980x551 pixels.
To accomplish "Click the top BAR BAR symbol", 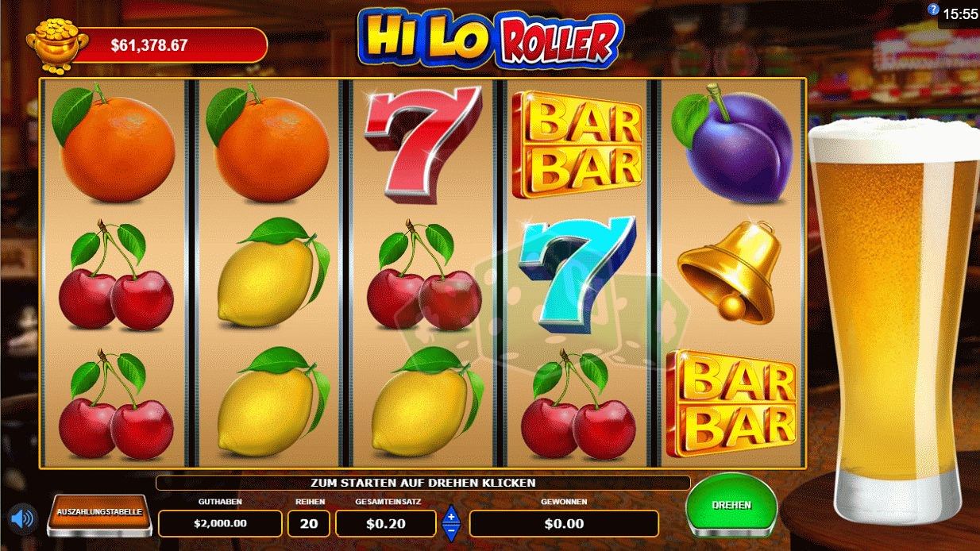I will pyautogui.click(x=577, y=144).
